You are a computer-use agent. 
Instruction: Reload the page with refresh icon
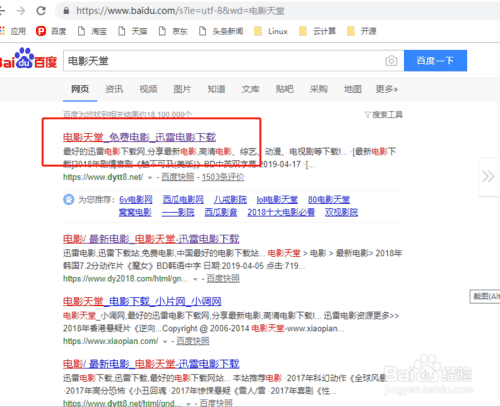click(41, 11)
